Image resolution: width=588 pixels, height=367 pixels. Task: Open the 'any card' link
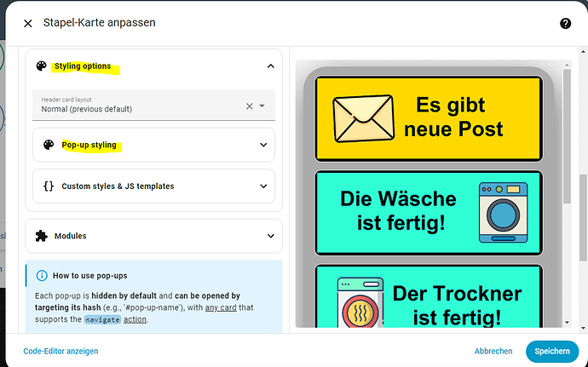221,307
